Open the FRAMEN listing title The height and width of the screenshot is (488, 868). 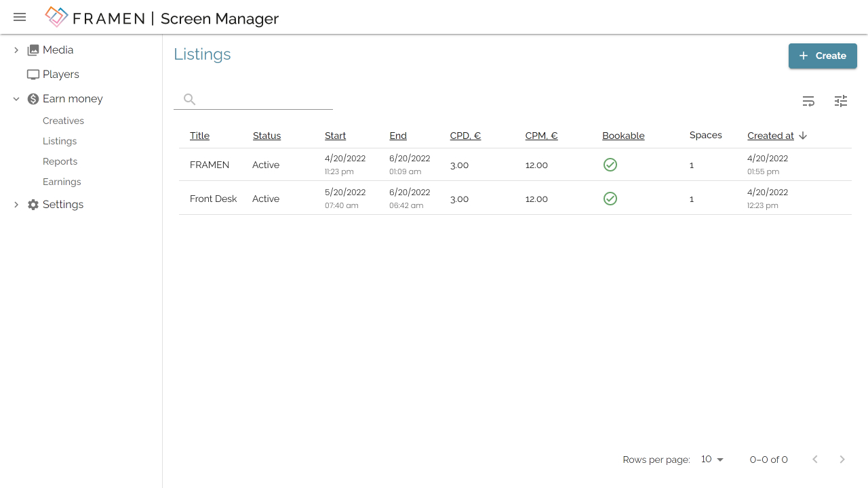[x=210, y=165]
